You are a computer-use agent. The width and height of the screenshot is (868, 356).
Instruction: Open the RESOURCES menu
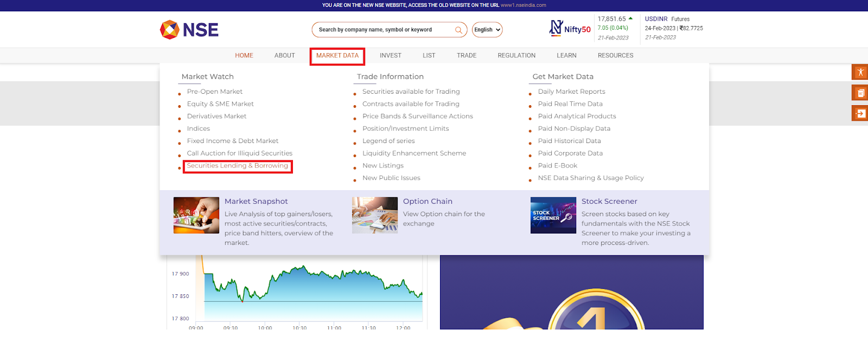click(x=616, y=55)
